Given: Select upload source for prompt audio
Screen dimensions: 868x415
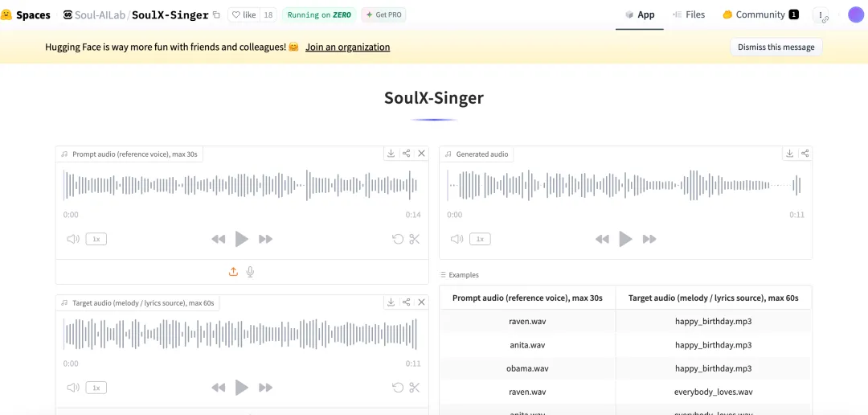Looking at the screenshot, I should 234,272.
